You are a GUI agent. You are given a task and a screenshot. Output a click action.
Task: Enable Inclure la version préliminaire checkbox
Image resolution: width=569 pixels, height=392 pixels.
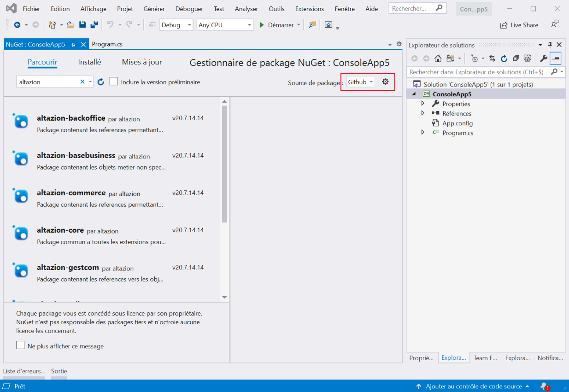[114, 82]
